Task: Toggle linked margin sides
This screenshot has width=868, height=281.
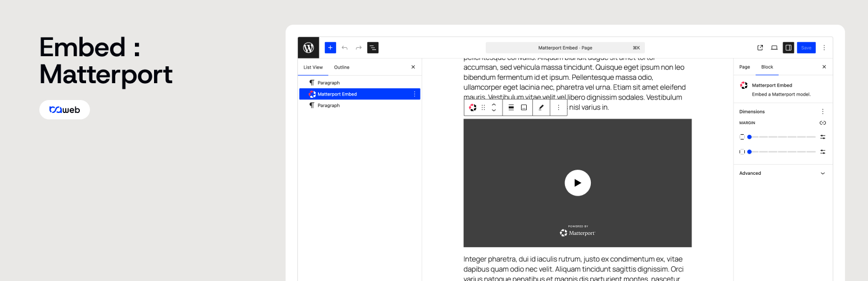Action: pyautogui.click(x=822, y=123)
